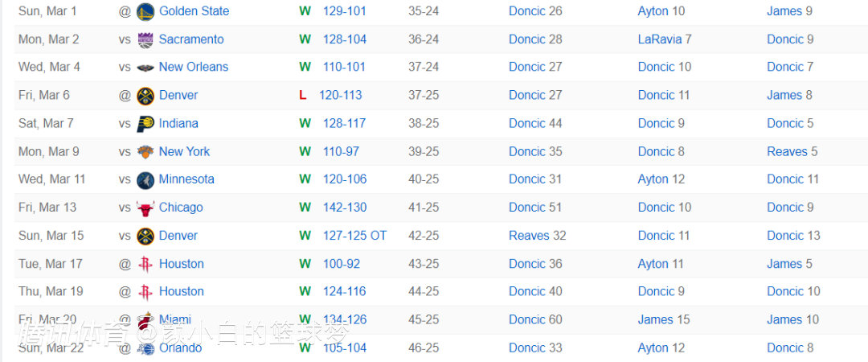Click the Chicago Bulls logo

pos(145,208)
